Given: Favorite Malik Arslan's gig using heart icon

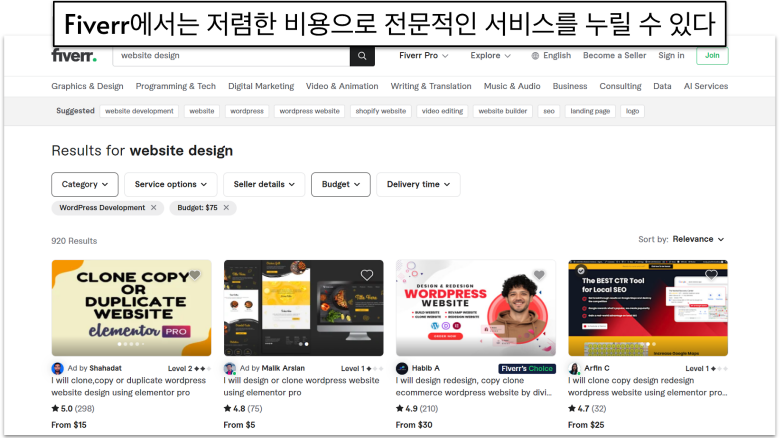Looking at the screenshot, I should click(367, 275).
